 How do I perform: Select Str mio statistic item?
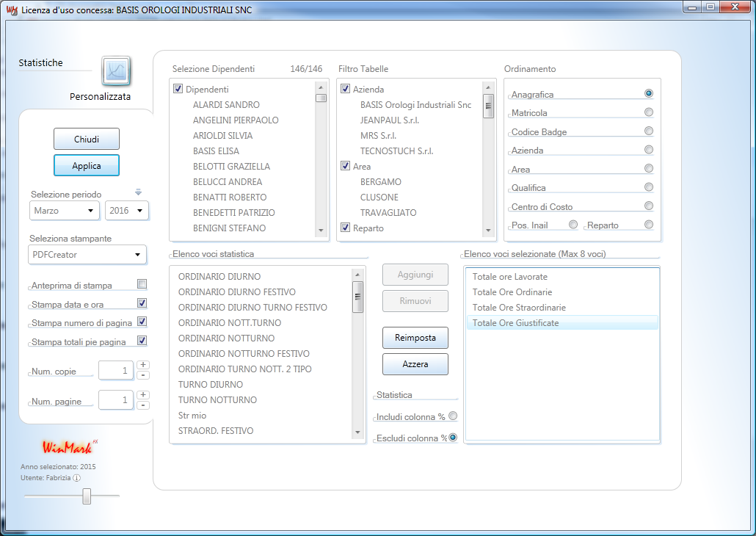192,416
